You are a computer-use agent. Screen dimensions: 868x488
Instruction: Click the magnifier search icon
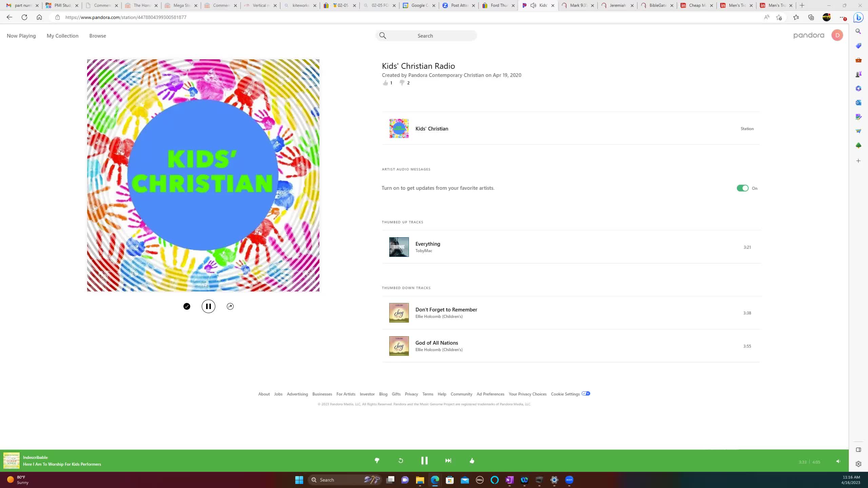pyautogui.click(x=383, y=36)
